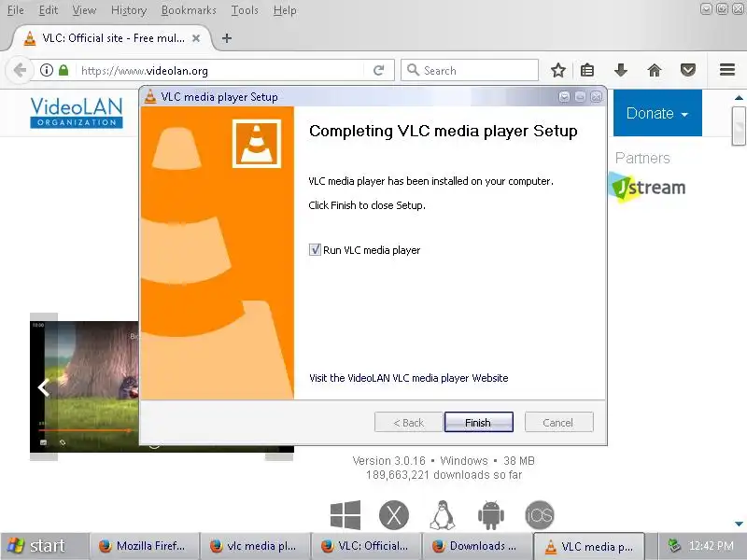Select the Linux penguin platform icon
Viewport: 747px width, 560px height.
pyautogui.click(x=442, y=515)
